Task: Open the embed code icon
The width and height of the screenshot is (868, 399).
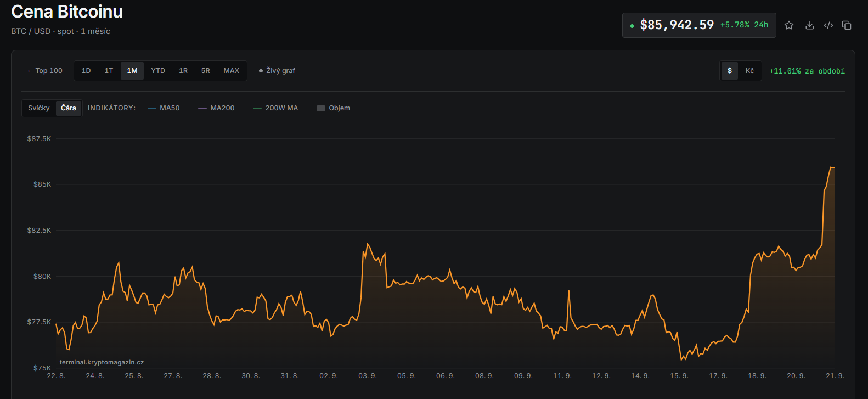Action: [828, 25]
